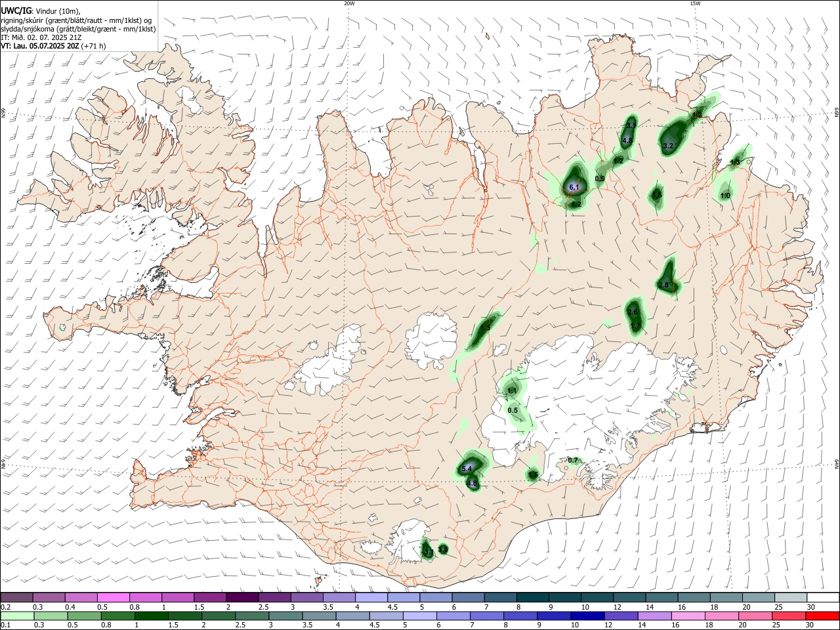This screenshot has width=840, height=630.
Task: Click the 4.2 value below the 6.1 cell
Action: (576, 204)
